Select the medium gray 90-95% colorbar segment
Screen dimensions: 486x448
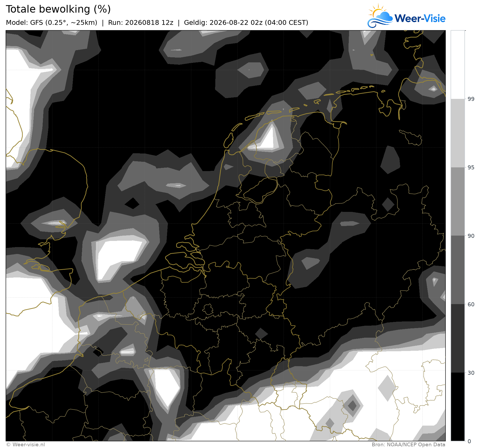point(458,202)
